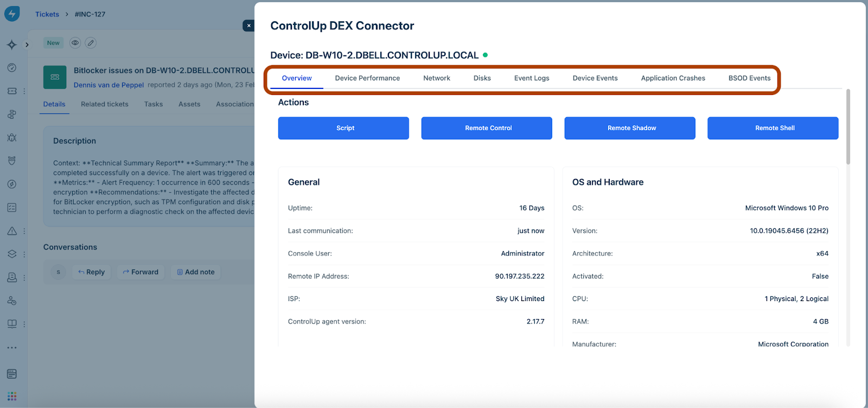Click the #INC-127 breadcrumb text
The width and height of the screenshot is (868, 408).
click(90, 14)
